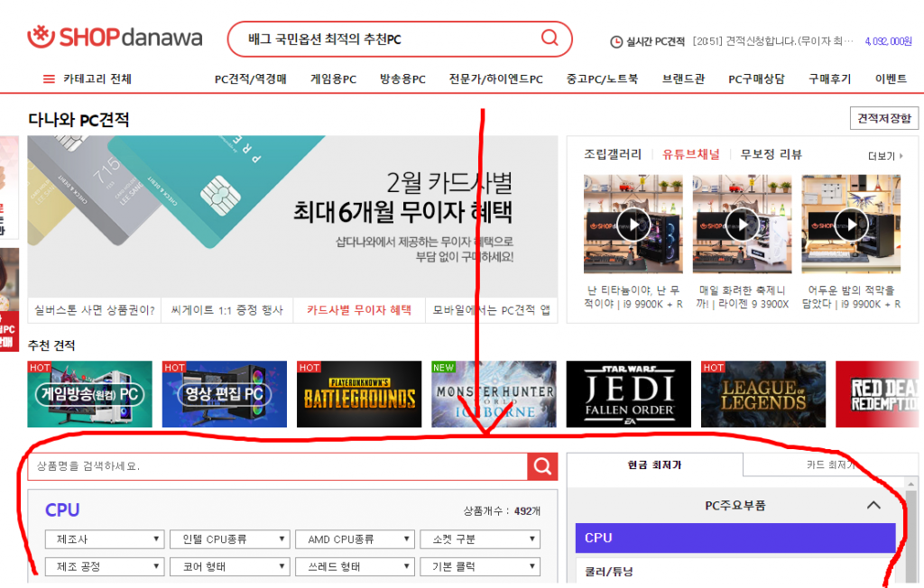Screen dimensions: 924x588
Task: Open the PC구매상담 menu
Action: point(757,79)
